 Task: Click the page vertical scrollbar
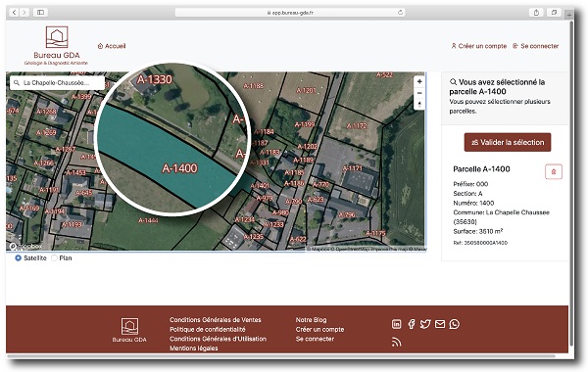click(571, 184)
